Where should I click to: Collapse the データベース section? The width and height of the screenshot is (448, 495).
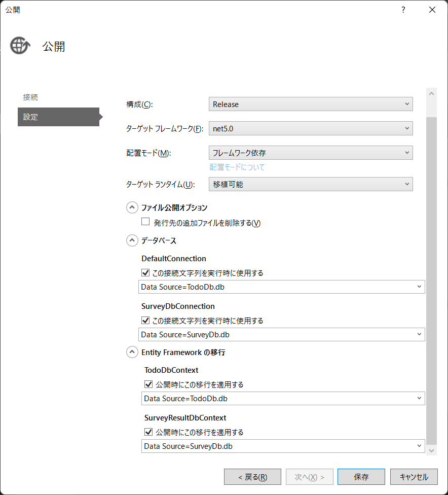[x=132, y=240]
